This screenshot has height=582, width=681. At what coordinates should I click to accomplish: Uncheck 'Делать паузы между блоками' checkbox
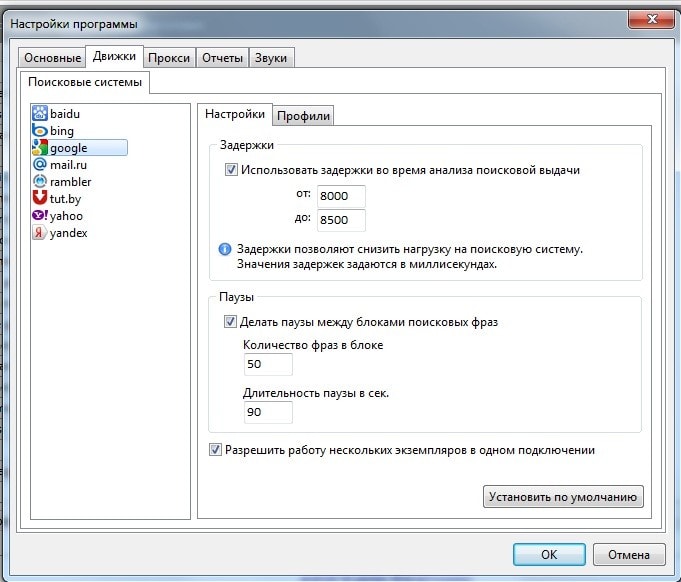coord(232,322)
